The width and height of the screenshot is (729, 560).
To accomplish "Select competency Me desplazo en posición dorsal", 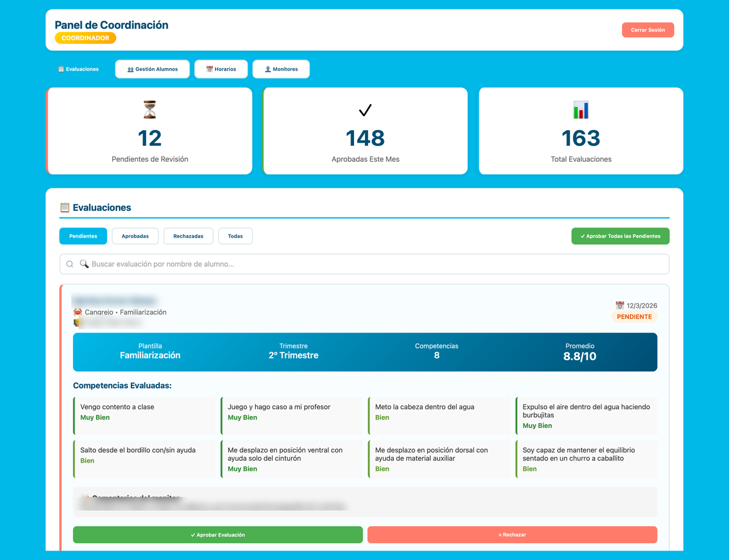I will [439, 459].
